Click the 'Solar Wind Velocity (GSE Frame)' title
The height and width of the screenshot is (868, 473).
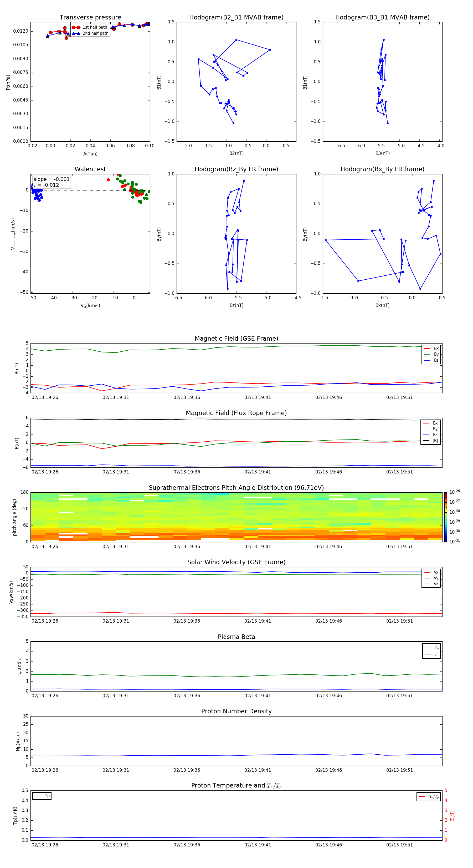[x=236, y=562]
